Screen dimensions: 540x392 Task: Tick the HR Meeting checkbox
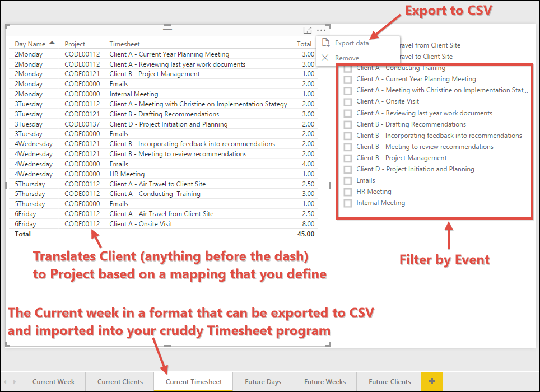(x=347, y=192)
